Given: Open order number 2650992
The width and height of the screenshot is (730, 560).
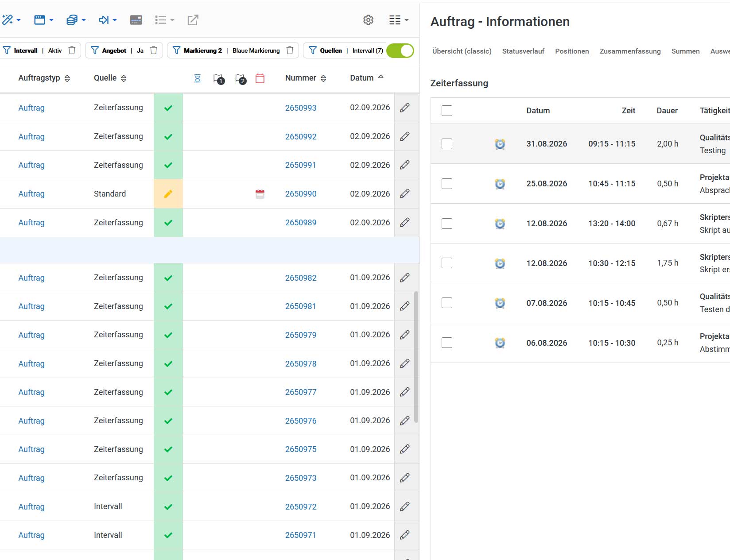Looking at the screenshot, I should [301, 137].
